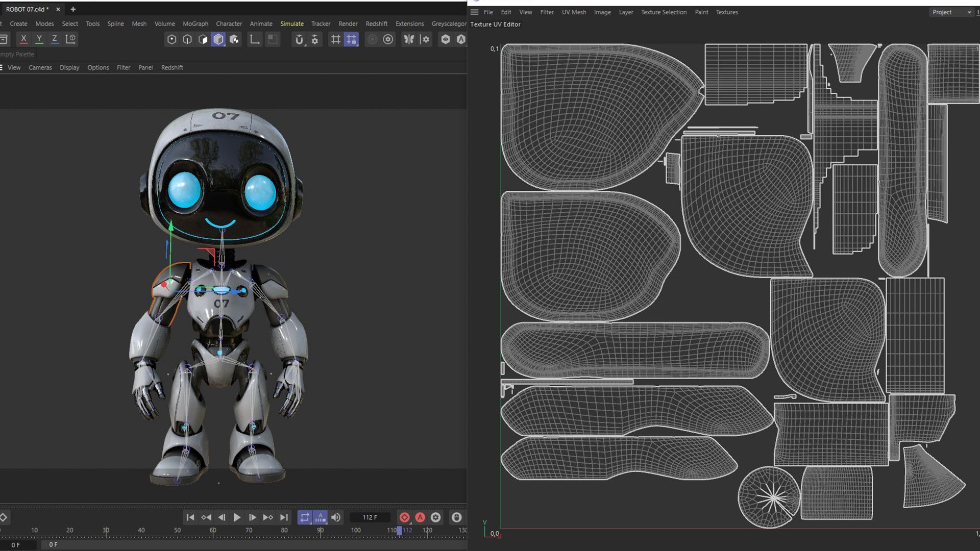Click the hexagonal eye visibility icon

coord(446,39)
